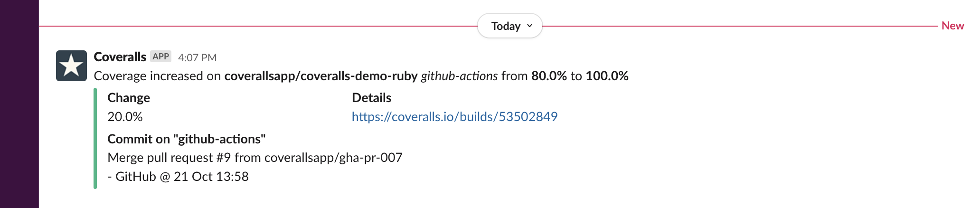Click the dark purple sidebar strip
This screenshot has width=980, height=208.
(19, 104)
